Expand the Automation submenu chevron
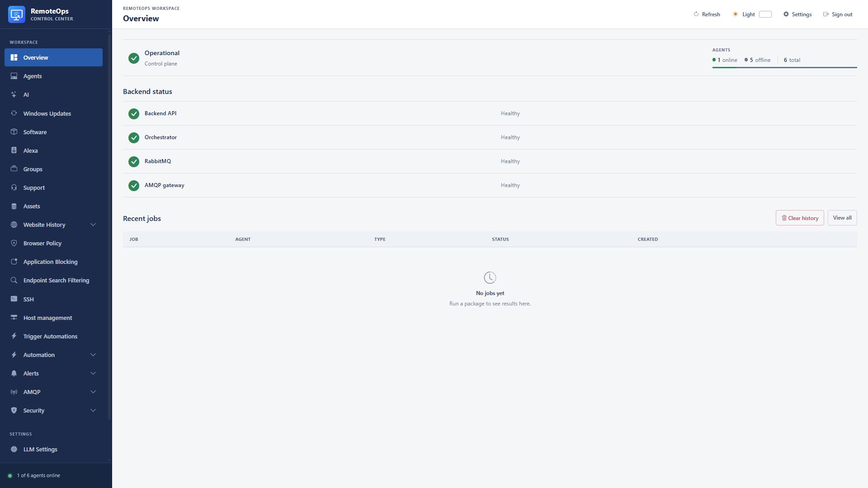 pos(93,355)
